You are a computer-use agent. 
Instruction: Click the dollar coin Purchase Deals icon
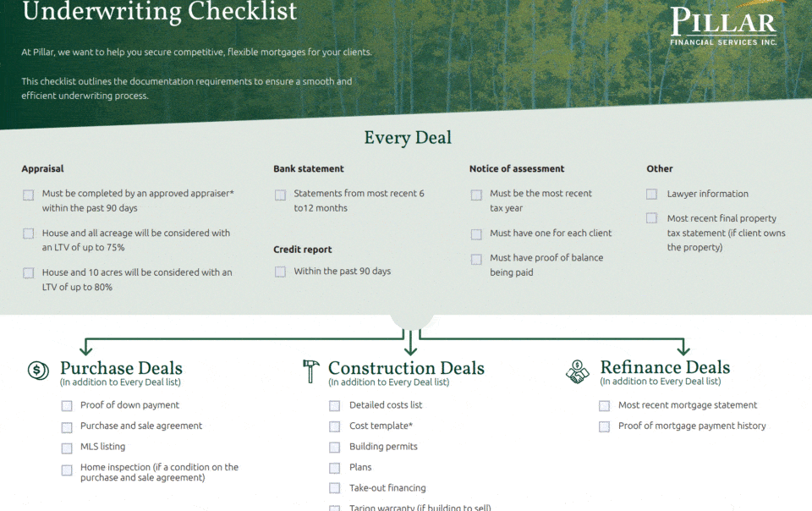38,371
